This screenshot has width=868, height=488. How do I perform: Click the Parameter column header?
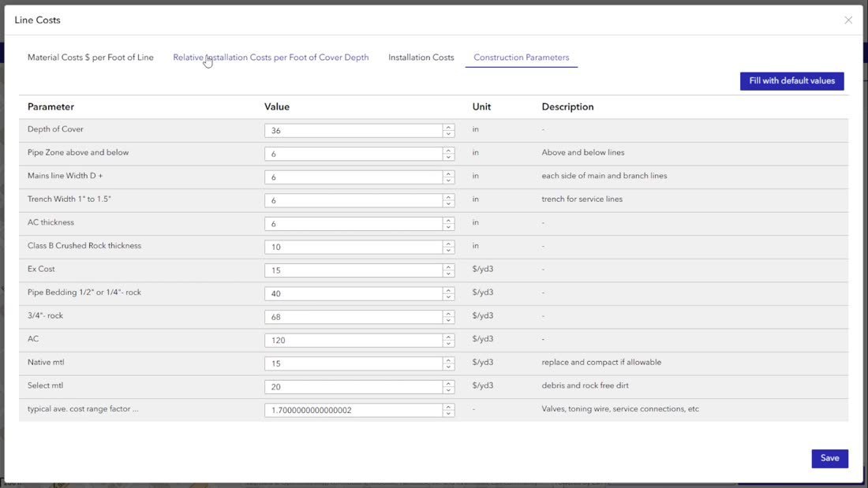click(x=51, y=106)
